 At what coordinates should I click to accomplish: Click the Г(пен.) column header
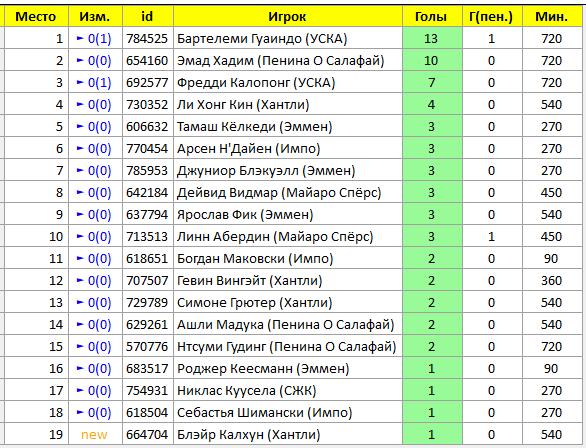coord(491,16)
